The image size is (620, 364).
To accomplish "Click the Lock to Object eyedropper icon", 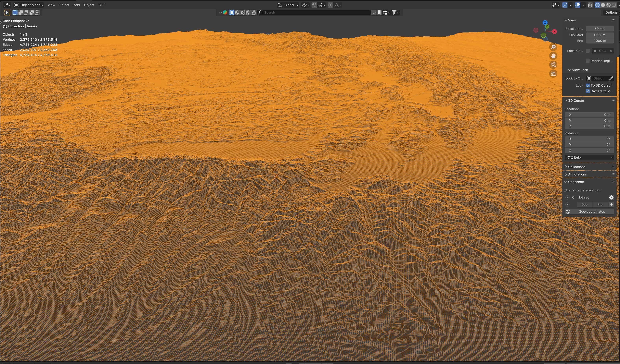I will tap(611, 78).
